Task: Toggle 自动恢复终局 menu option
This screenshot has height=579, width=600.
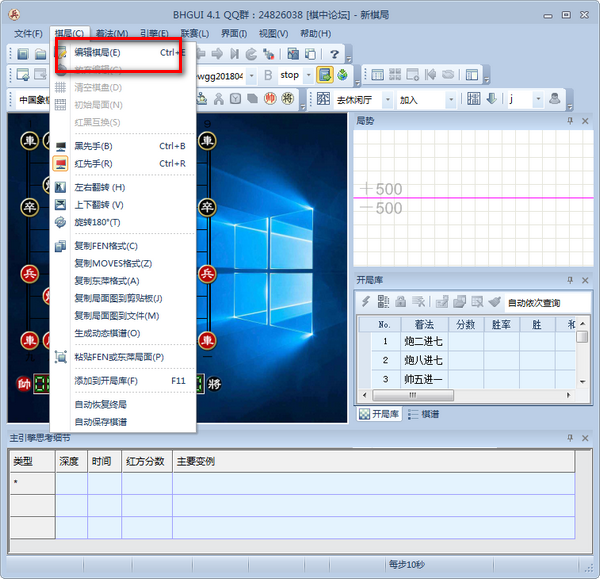Action: [100, 404]
